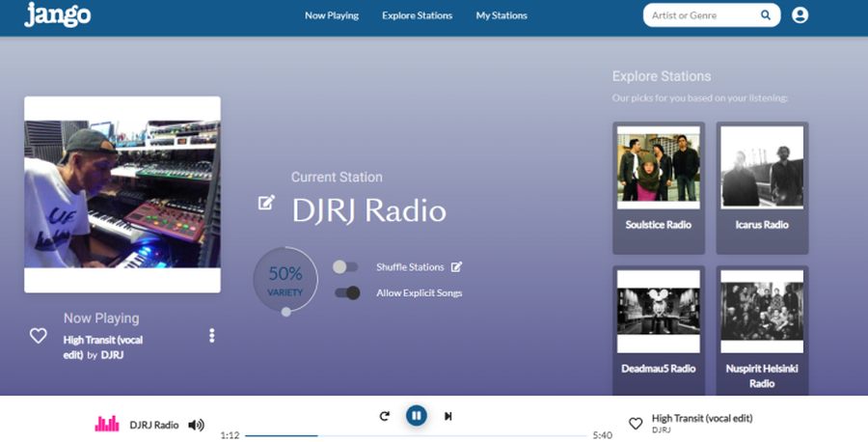Click the DJRJ album art image
This screenshot has width=868, height=442.
122,194
